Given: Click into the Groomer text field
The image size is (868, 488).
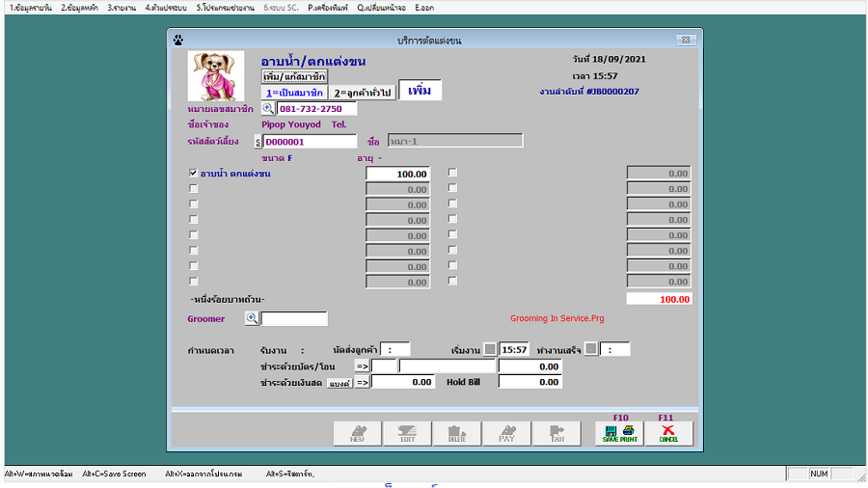Looking at the screenshot, I should coord(294,318).
